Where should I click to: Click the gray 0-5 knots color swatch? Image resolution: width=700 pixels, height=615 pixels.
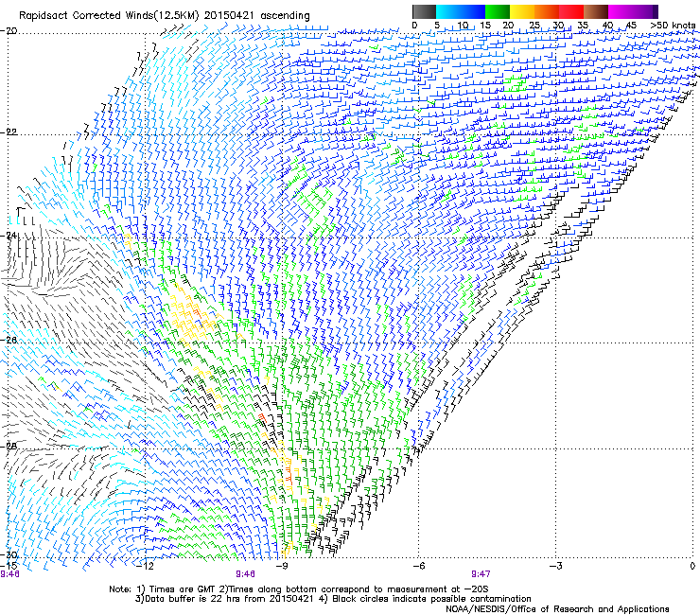[424, 11]
